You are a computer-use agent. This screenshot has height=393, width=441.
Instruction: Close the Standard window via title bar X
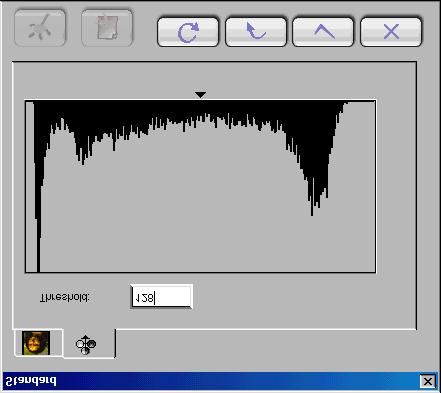tap(427, 381)
